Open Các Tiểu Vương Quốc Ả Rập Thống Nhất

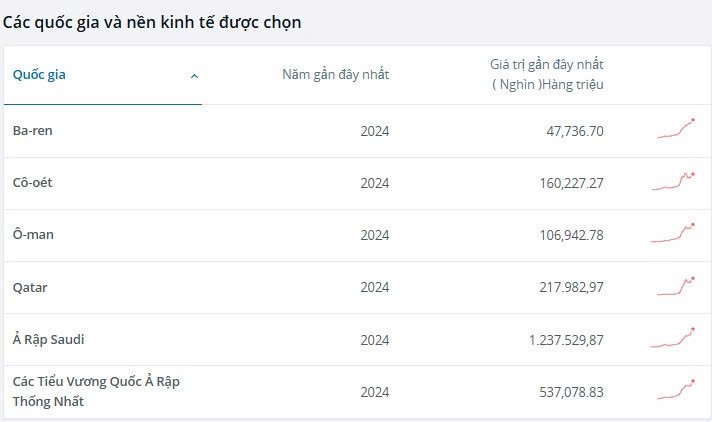96,391
